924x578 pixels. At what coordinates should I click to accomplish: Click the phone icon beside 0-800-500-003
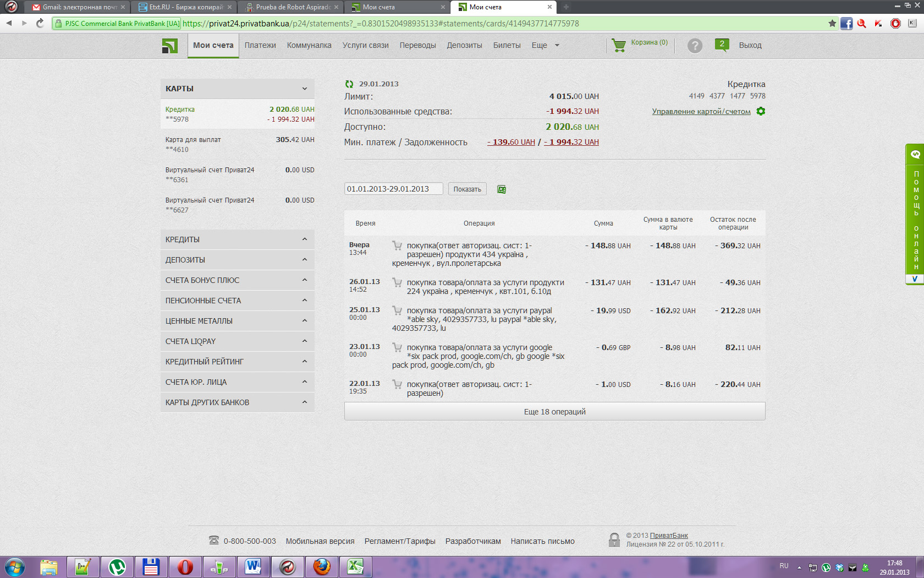click(214, 541)
